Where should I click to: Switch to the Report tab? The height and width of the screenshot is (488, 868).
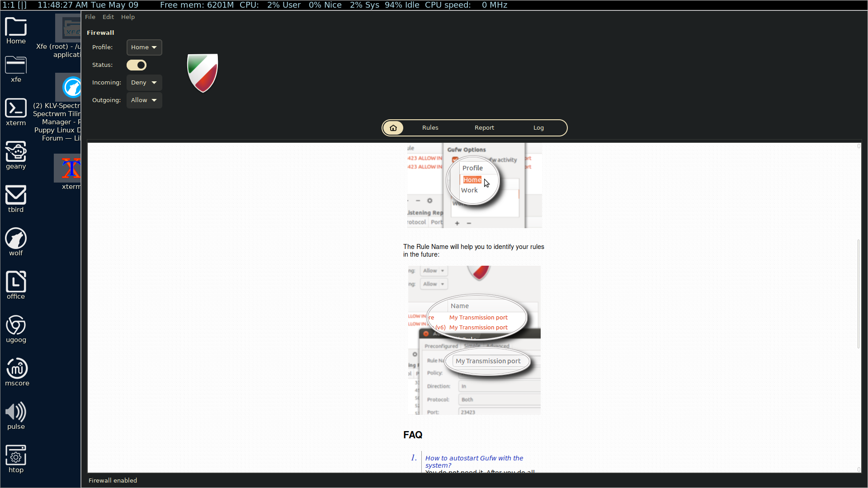(484, 128)
